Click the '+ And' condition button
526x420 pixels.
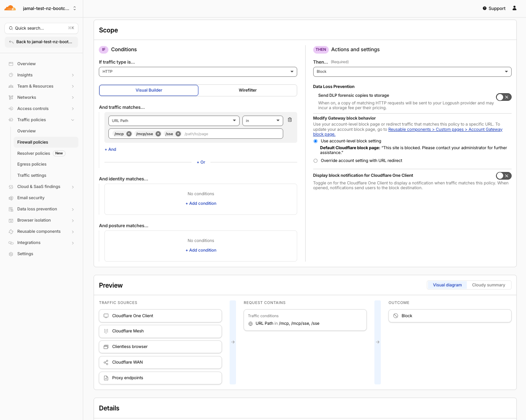click(110, 150)
